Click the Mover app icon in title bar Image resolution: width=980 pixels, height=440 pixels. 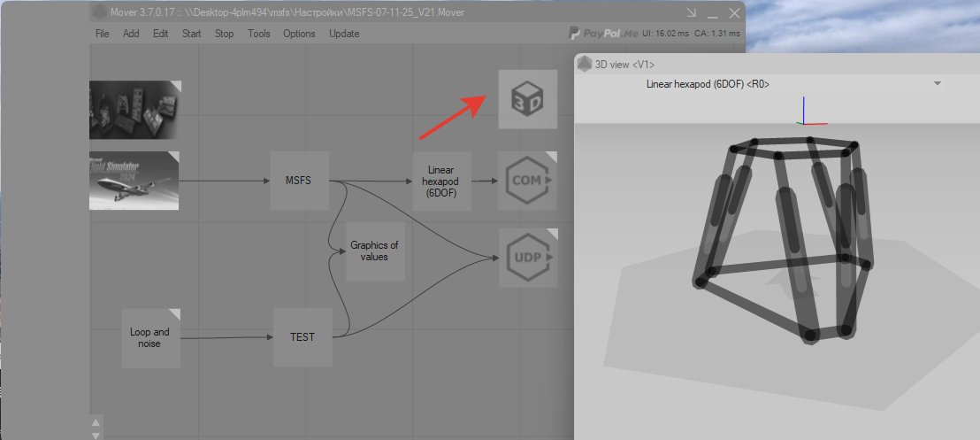point(100,12)
